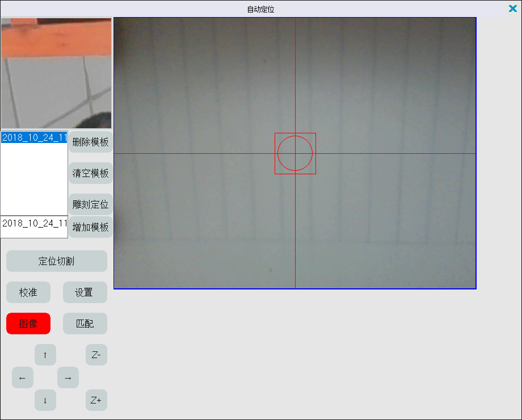Click 删除模板 to delete the template
This screenshot has height=420, width=522.
pyautogui.click(x=91, y=142)
